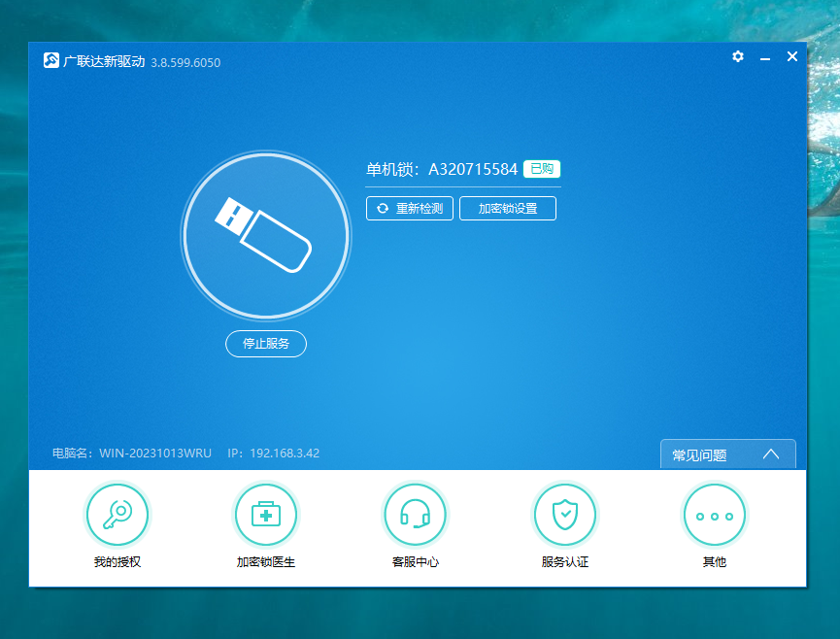Close the 广联达新驱动 window
Viewport: 840px width, 639px height.
(792, 56)
